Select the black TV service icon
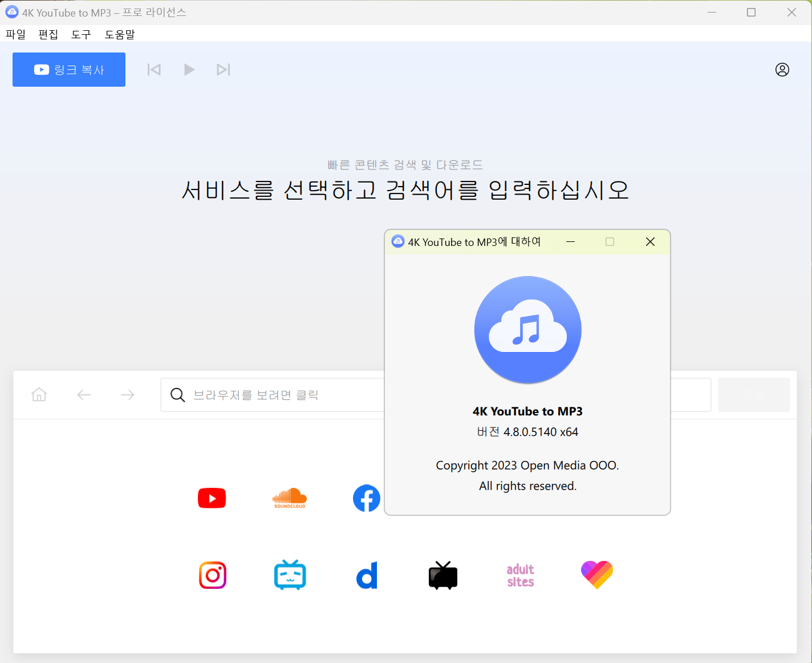This screenshot has height=663, width=812. 443,575
